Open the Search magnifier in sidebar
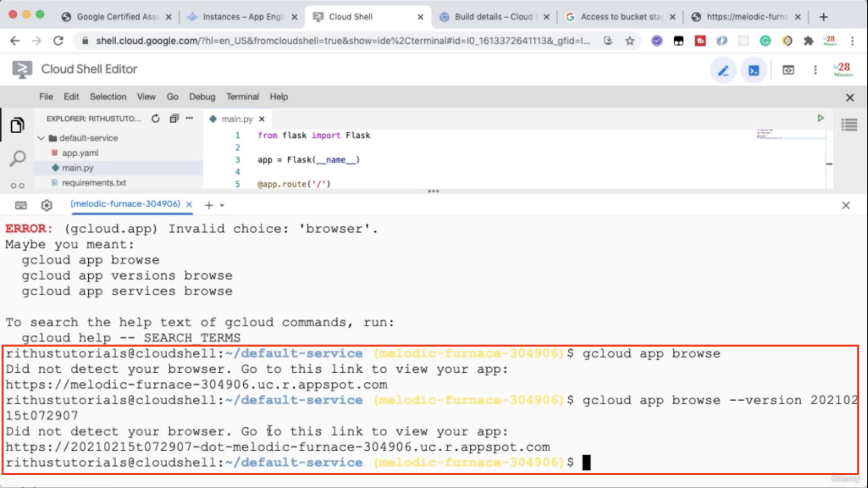This screenshot has width=868, height=488. 17,158
